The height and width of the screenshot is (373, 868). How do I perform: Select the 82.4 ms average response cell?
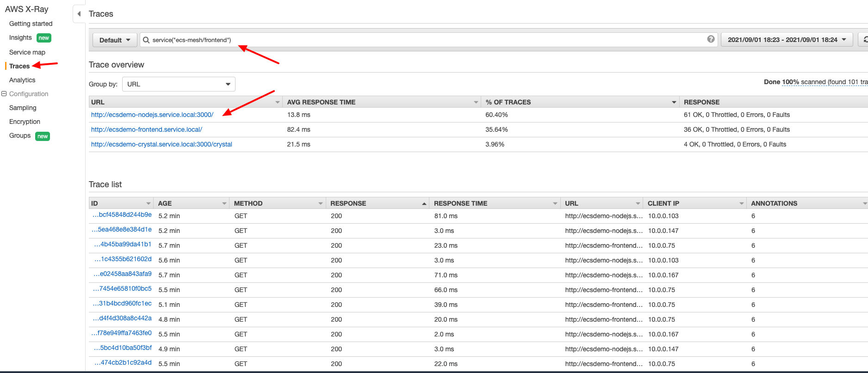298,129
